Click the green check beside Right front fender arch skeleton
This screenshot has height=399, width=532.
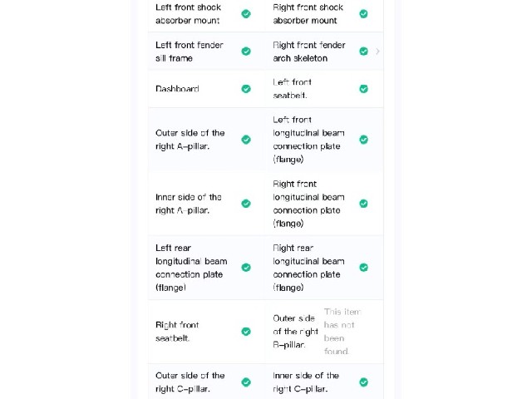363,52
